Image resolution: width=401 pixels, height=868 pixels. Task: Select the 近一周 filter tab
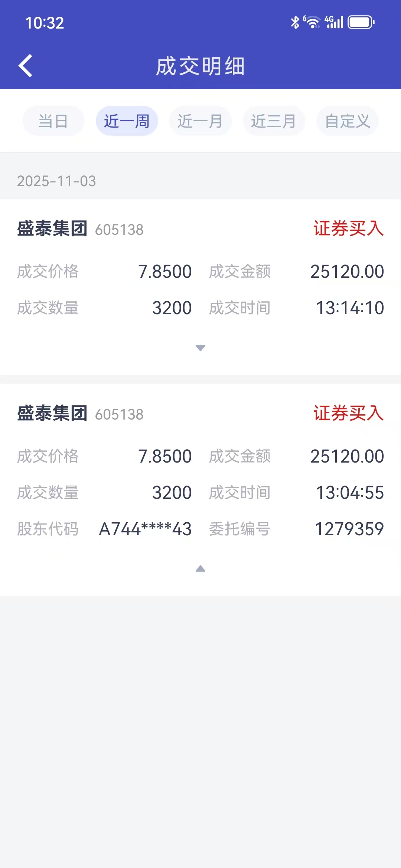tap(127, 121)
